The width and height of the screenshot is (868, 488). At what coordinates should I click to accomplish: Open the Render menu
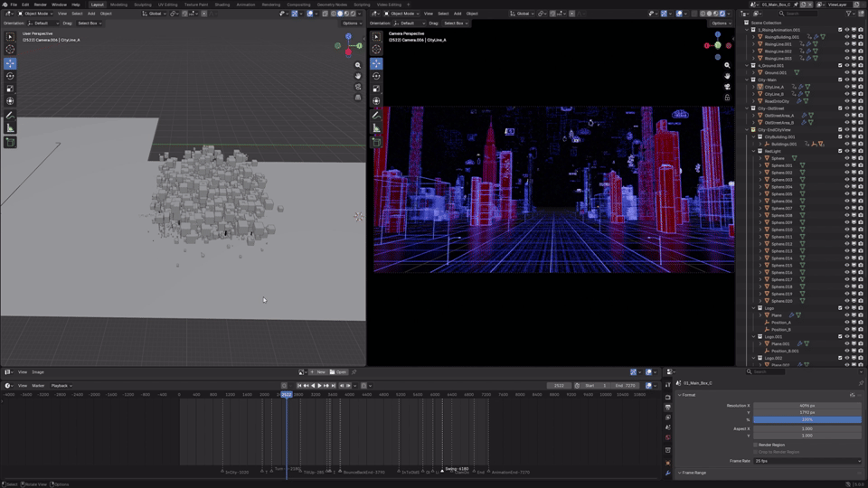[41, 5]
